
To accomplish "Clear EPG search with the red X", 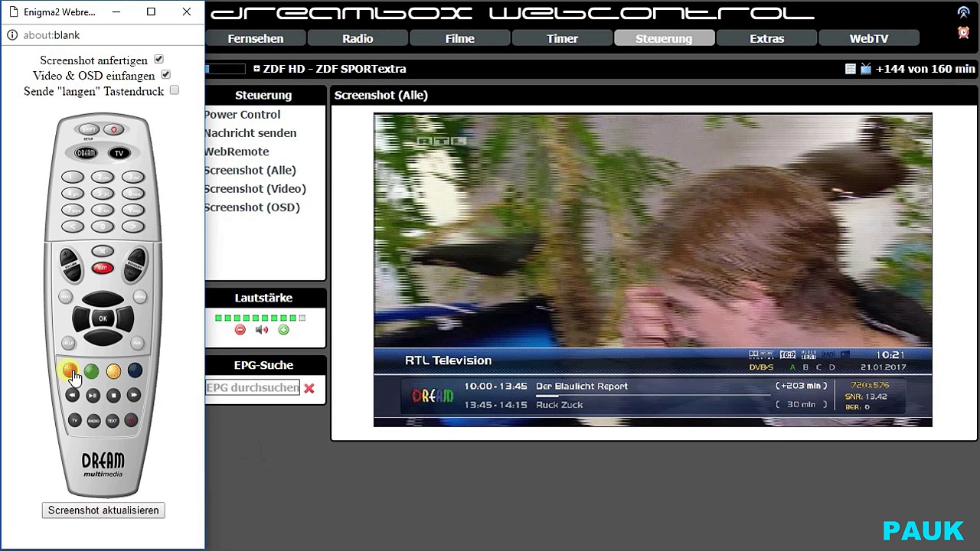I will [x=309, y=389].
